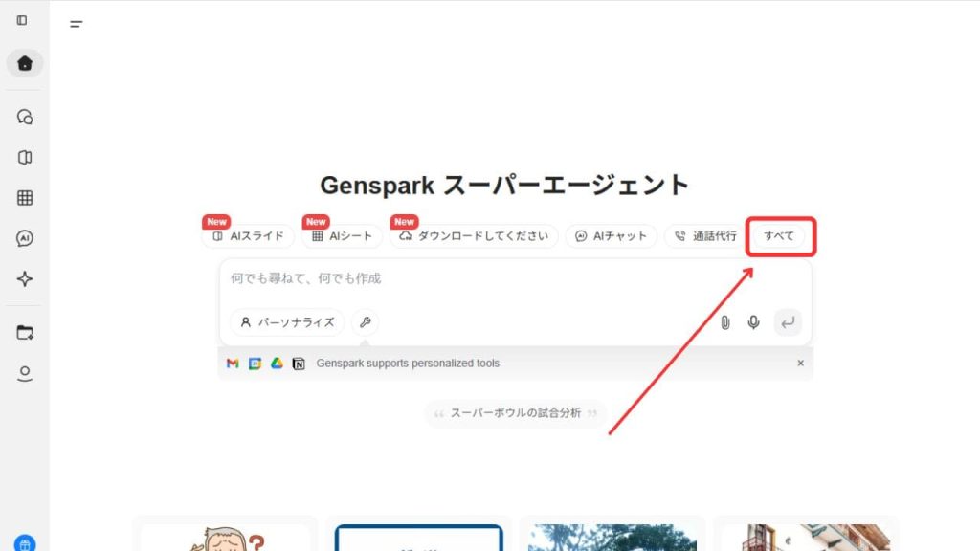This screenshot has height=551, width=980.
Task: Click the Notion icon in banner
Action: [299, 364]
